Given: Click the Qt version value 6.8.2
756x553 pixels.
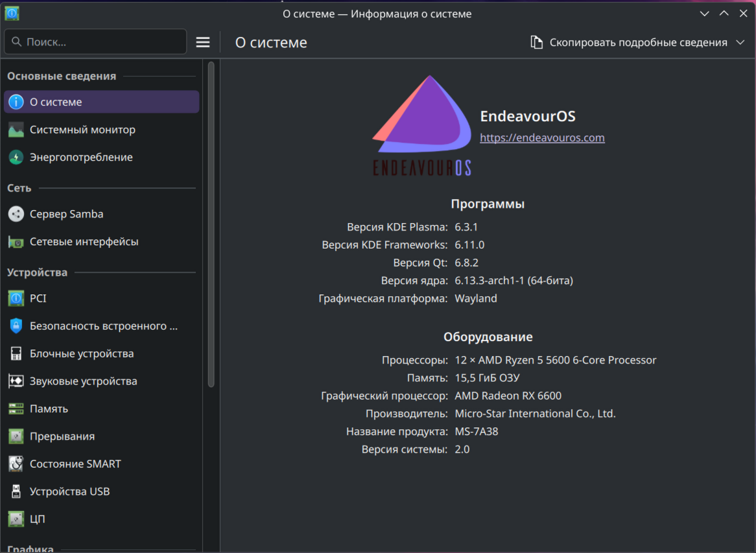Looking at the screenshot, I should point(467,263).
